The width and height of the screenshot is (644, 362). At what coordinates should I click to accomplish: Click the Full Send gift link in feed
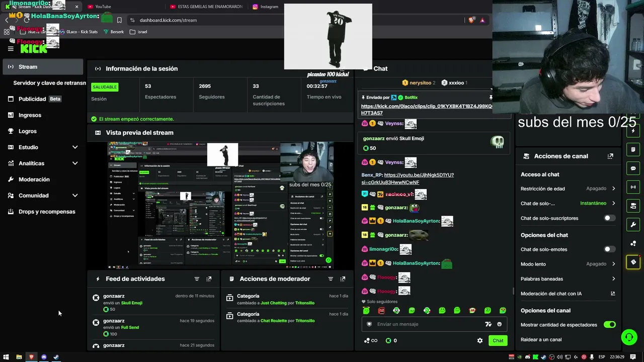pyautogui.click(x=130, y=328)
